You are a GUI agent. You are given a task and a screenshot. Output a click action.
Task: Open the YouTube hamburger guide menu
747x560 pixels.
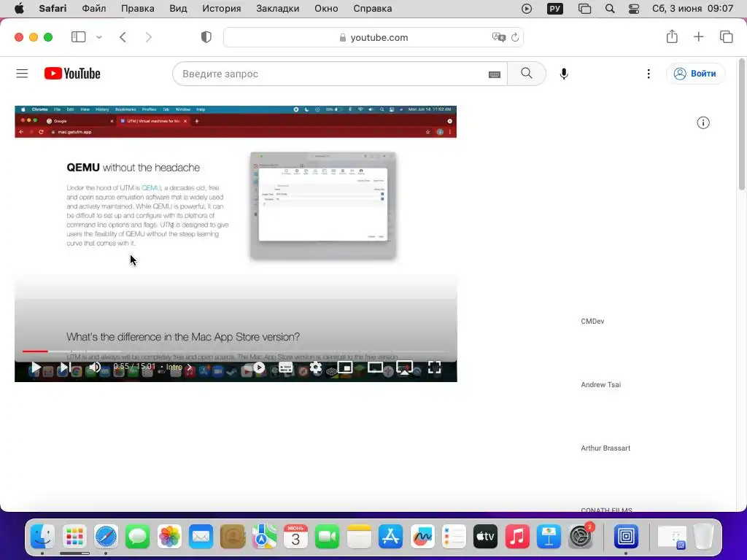coord(22,74)
